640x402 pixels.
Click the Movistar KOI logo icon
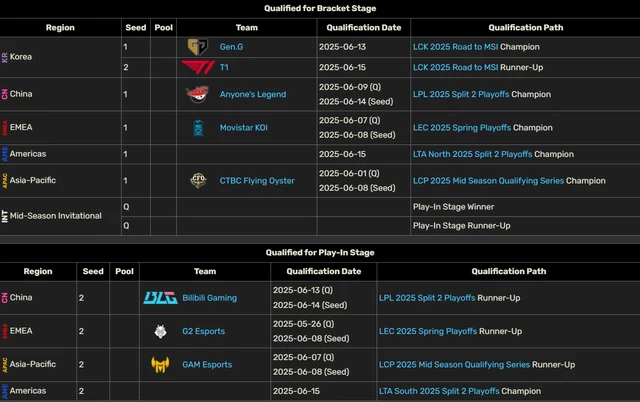pos(198,128)
